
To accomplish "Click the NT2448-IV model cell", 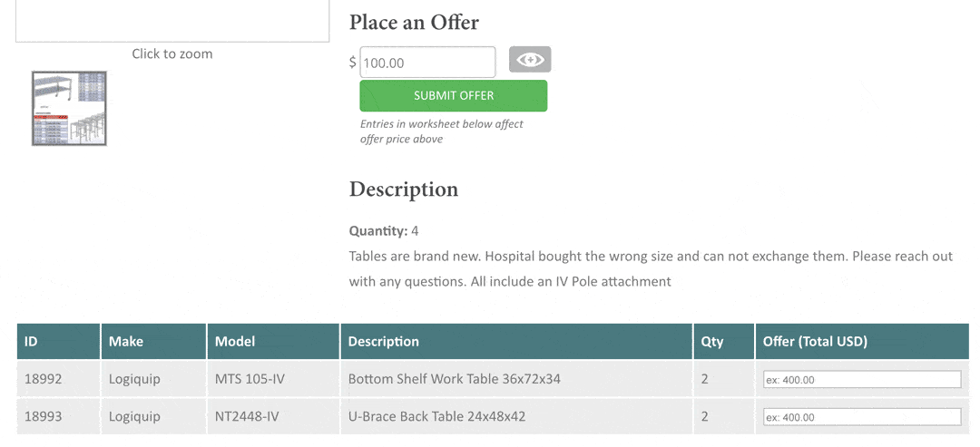I will click(x=247, y=417).
